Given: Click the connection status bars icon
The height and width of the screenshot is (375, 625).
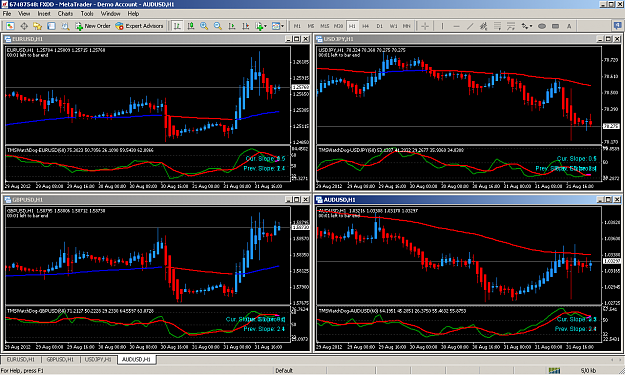Looking at the screenshot, I should click(x=554, y=371).
